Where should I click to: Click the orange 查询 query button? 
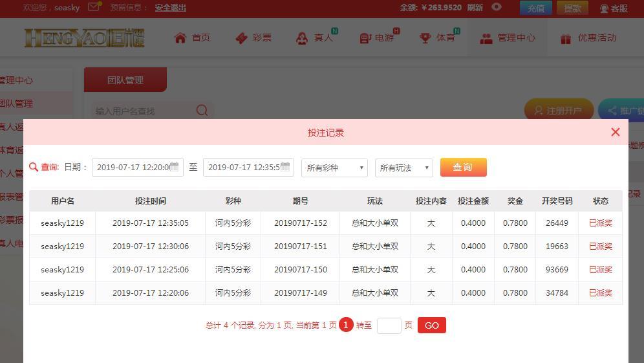pyautogui.click(x=464, y=168)
